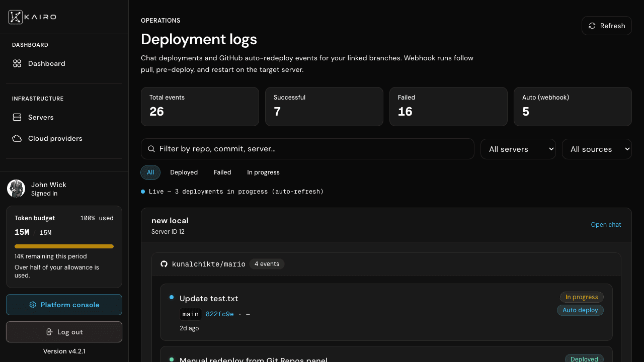Open the All sources dropdown
644x362 pixels.
tap(597, 149)
